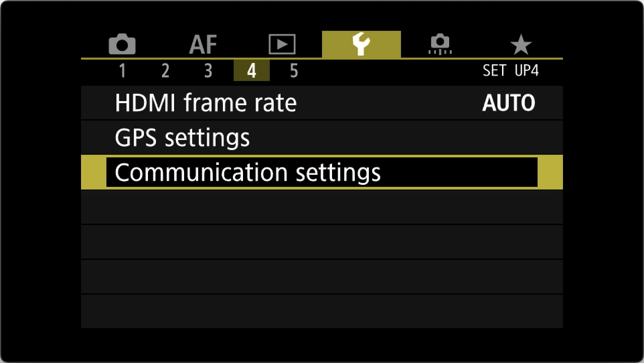Switch to set-up page 3
The image size is (644, 363).
(208, 71)
